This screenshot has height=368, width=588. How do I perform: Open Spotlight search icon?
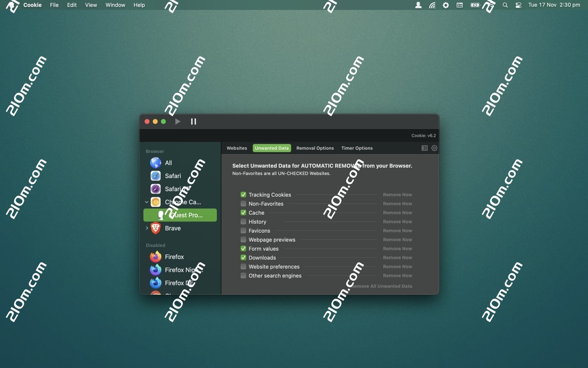505,5
